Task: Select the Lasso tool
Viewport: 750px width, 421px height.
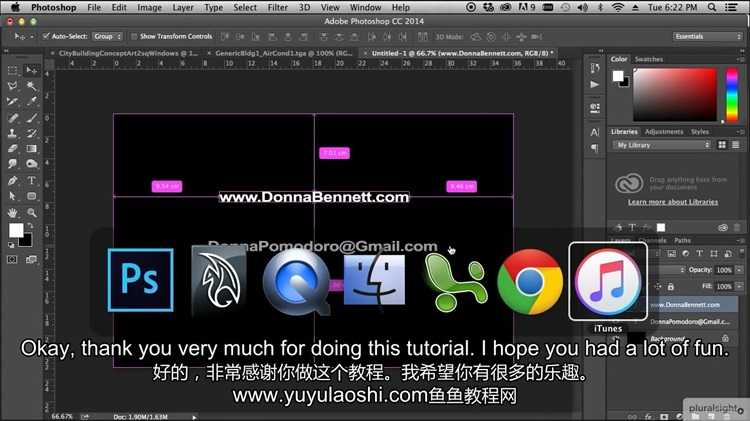Action: (13, 86)
